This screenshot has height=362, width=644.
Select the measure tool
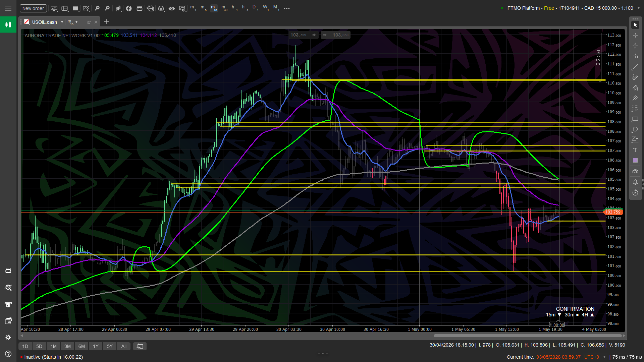click(x=635, y=56)
